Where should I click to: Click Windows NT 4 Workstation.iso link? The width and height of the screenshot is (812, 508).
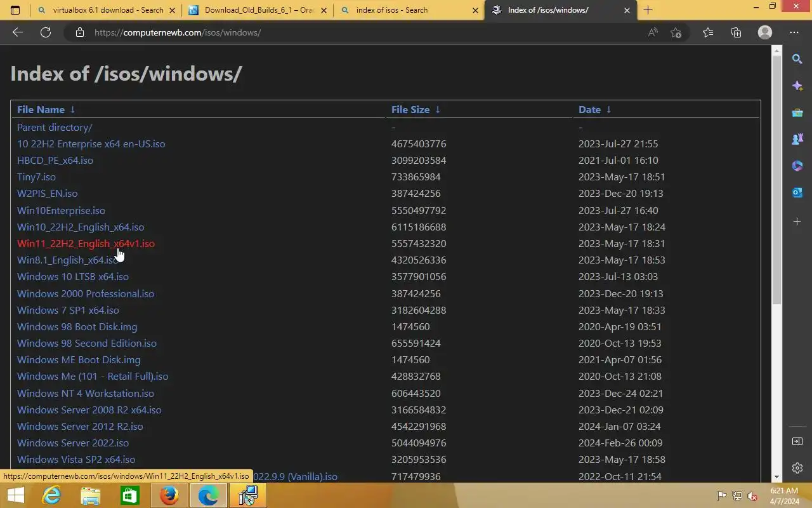point(86,393)
